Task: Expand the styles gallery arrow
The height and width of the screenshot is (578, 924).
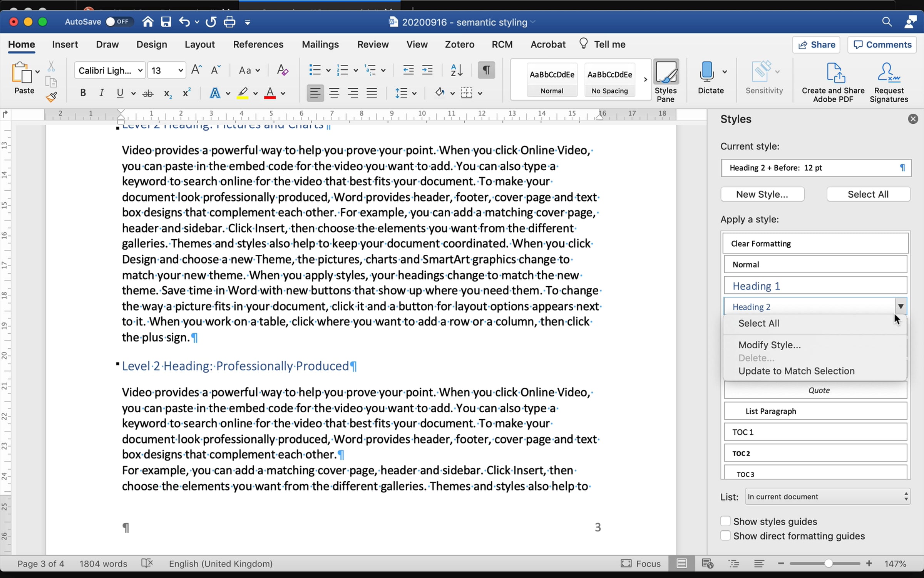Action: (x=645, y=80)
